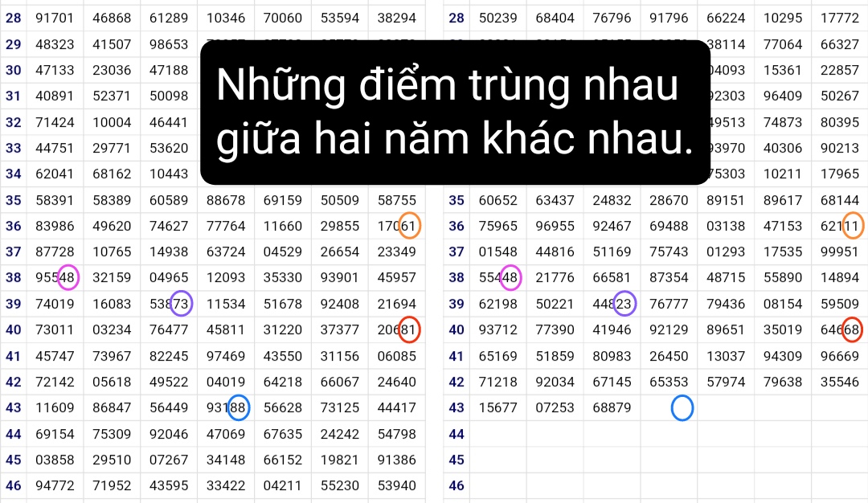Select the 33422 cell
Image resolution: width=868 pixels, height=503 pixels.
(x=226, y=485)
